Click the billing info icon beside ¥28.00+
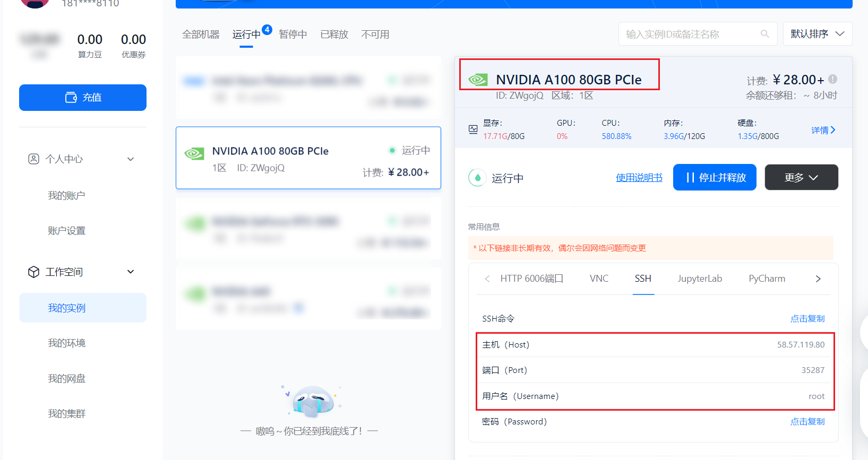 tap(833, 79)
